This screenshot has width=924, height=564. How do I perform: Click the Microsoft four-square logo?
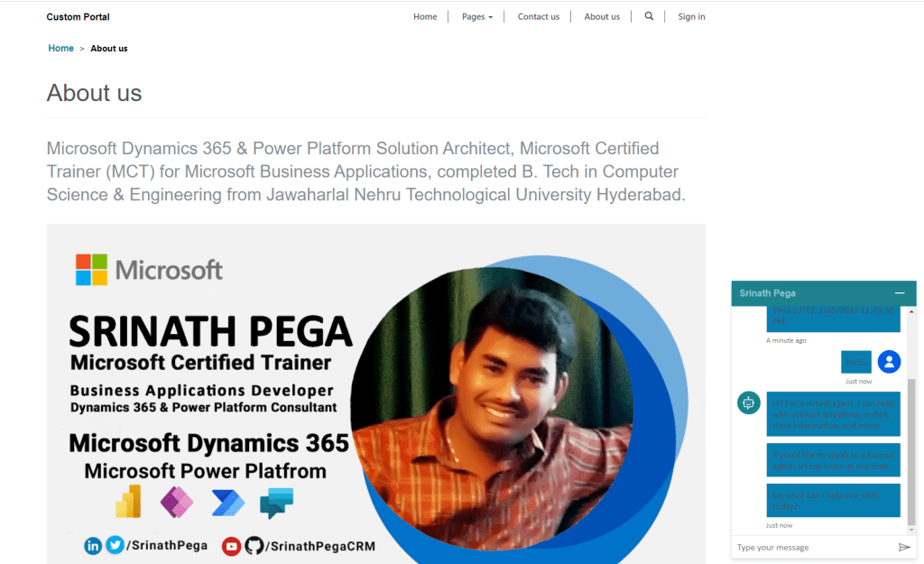91,269
